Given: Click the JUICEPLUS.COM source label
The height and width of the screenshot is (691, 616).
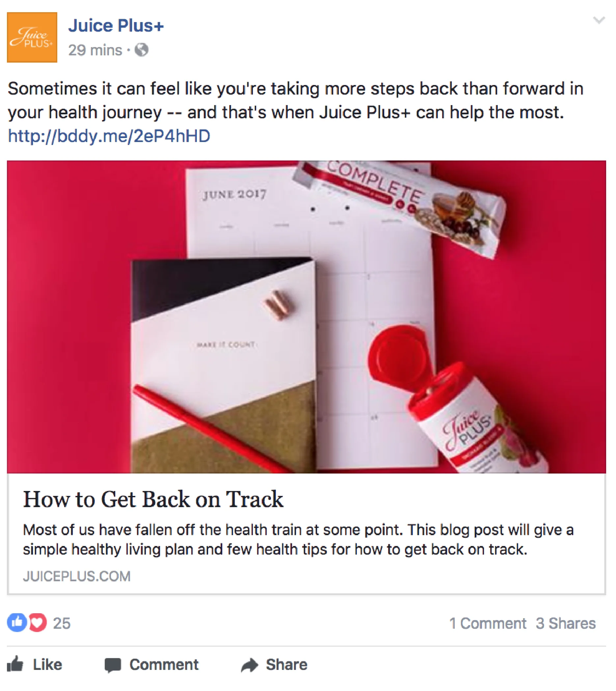Looking at the screenshot, I should 77,576.
